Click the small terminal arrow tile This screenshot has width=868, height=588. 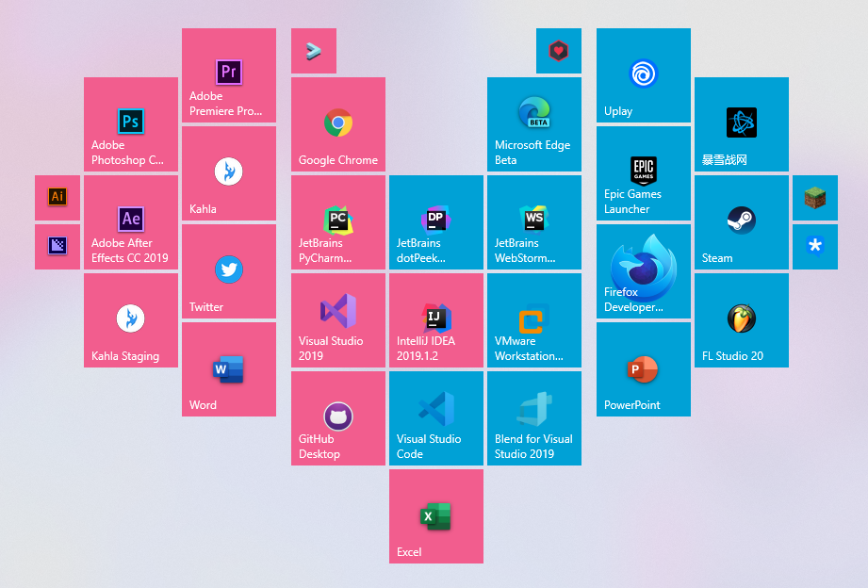(313, 51)
